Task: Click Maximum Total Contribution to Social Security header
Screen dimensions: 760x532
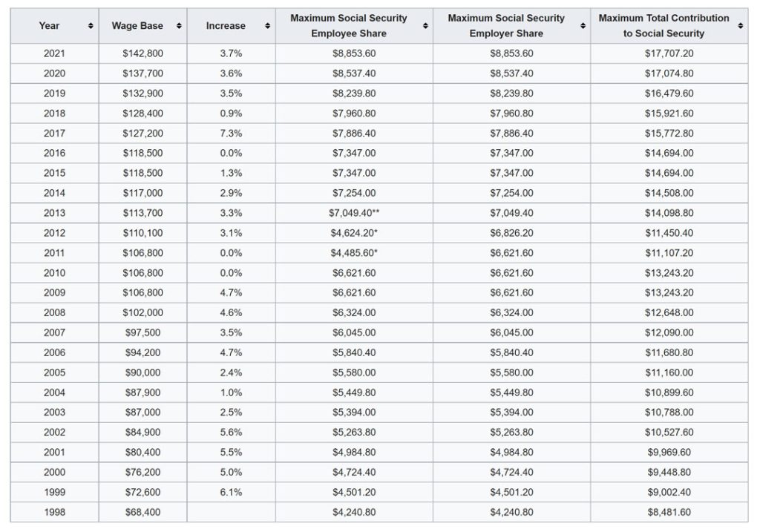Action: pyautogui.click(x=664, y=26)
